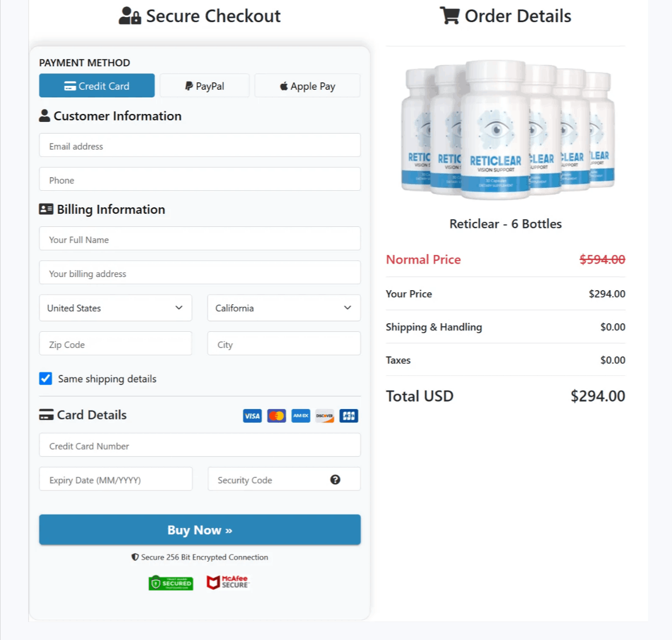This screenshot has width=672, height=640.
Task: Click the Email address input field
Action: coord(199,146)
